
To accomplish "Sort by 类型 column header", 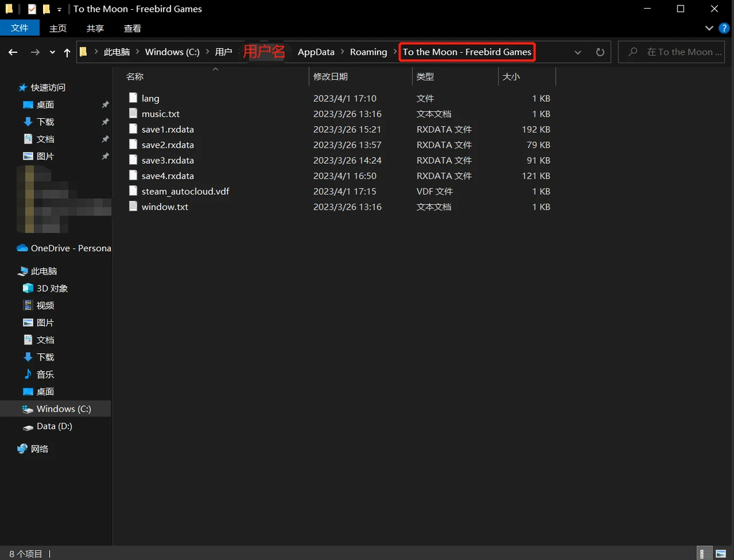I will coord(425,77).
